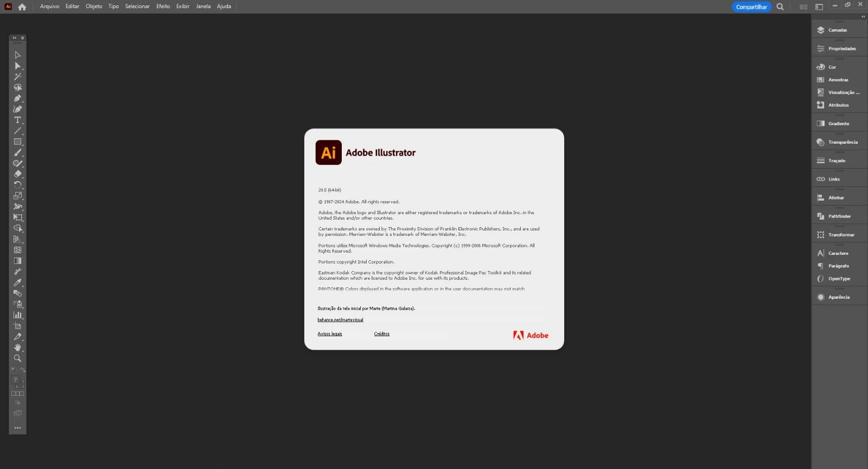Select the Shape Builder tool

coord(17,228)
